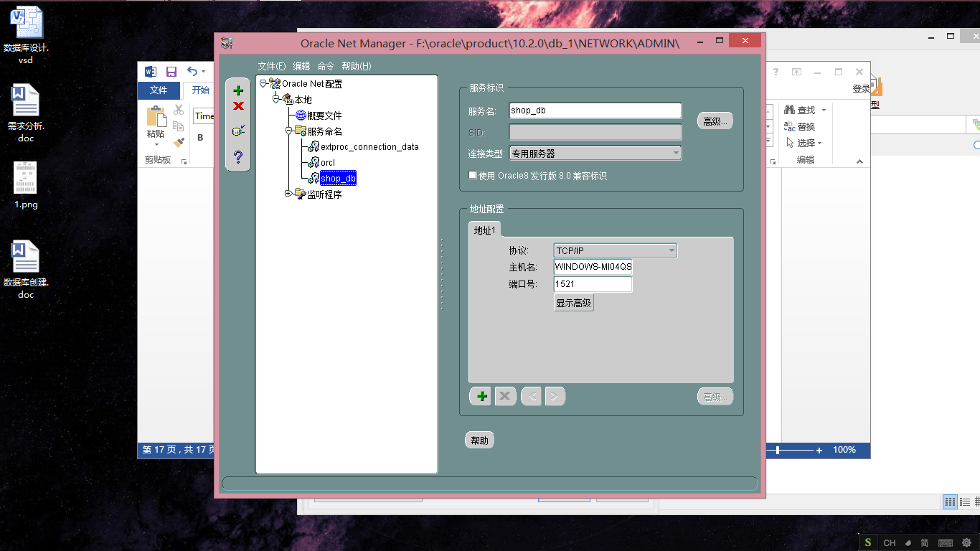Click the Word bold B icon
This screenshot has width=980, height=551.
point(201,138)
